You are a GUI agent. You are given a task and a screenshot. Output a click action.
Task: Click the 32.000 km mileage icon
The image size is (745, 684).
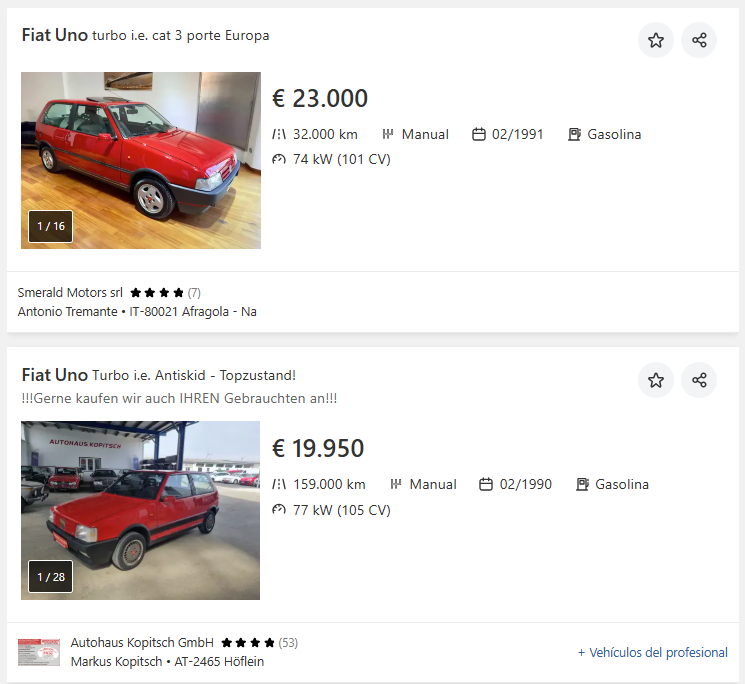279,135
